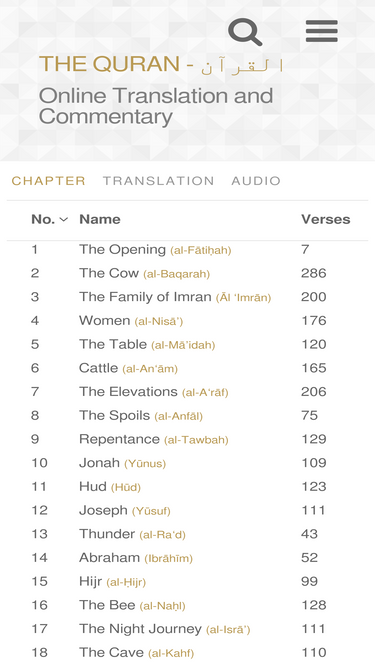Switch to the AUDIO tab
Screen dimensions: 375x667
point(256,181)
